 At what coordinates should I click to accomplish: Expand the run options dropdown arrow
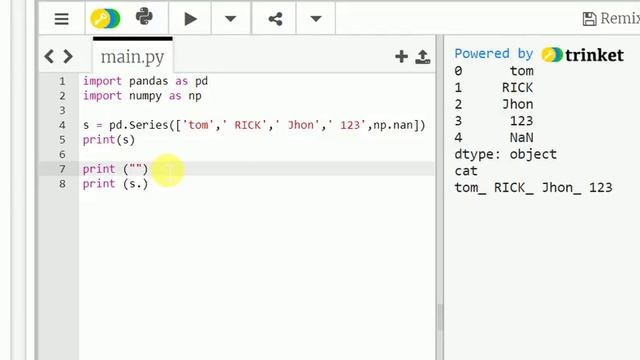coord(231,19)
